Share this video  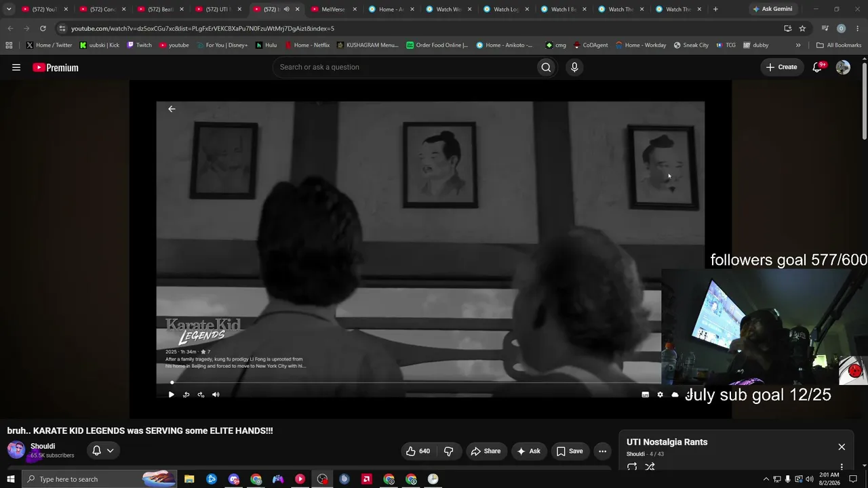coord(486,451)
